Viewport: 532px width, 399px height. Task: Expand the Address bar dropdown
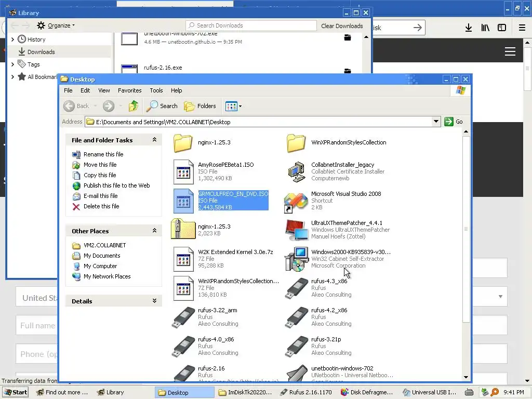tap(436, 122)
